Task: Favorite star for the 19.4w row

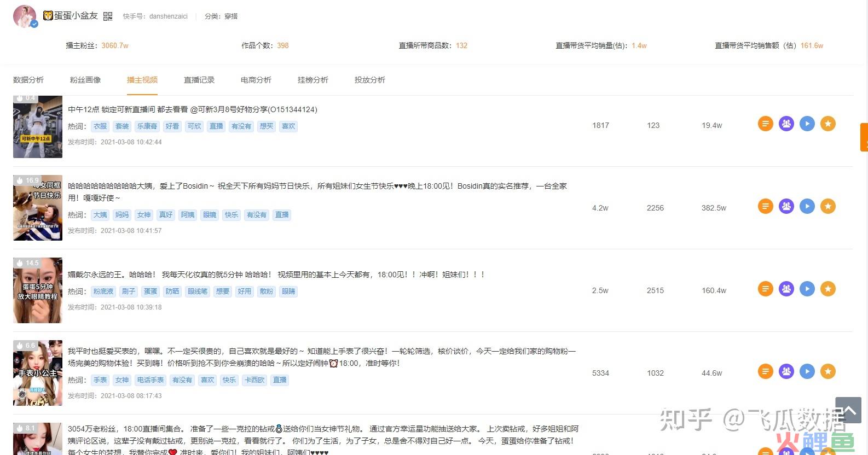Action: tap(828, 124)
